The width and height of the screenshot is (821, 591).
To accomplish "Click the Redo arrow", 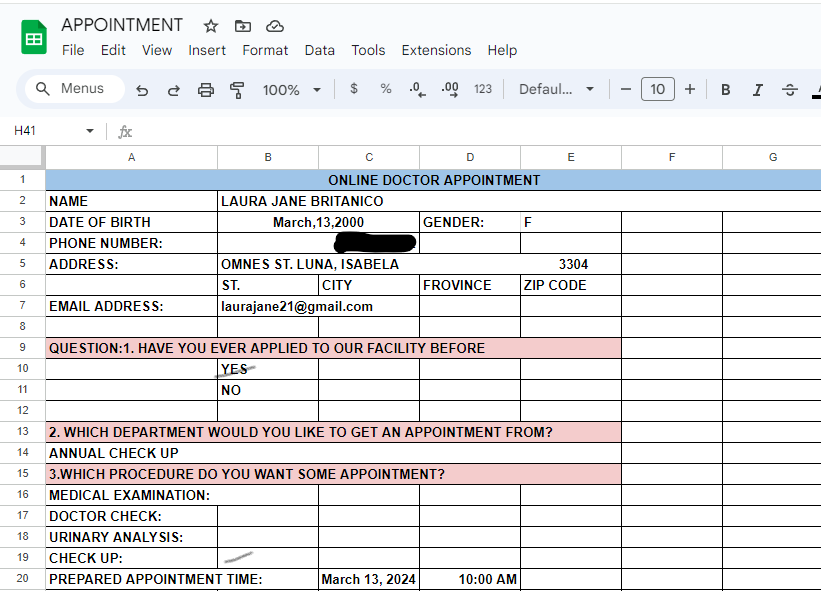I will (x=174, y=90).
